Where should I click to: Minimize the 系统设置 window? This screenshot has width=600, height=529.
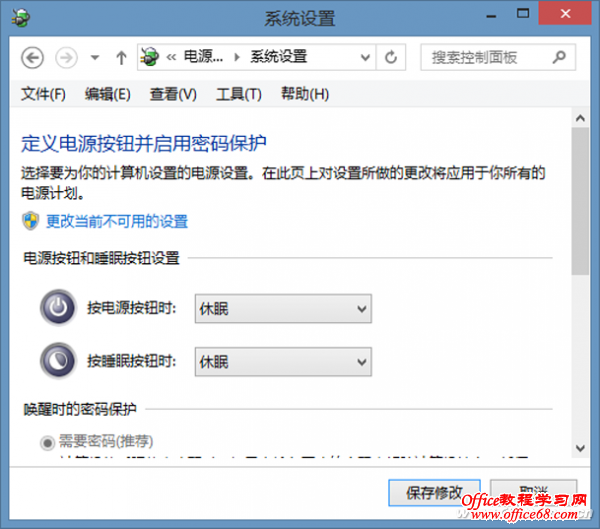(x=491, y=16)
